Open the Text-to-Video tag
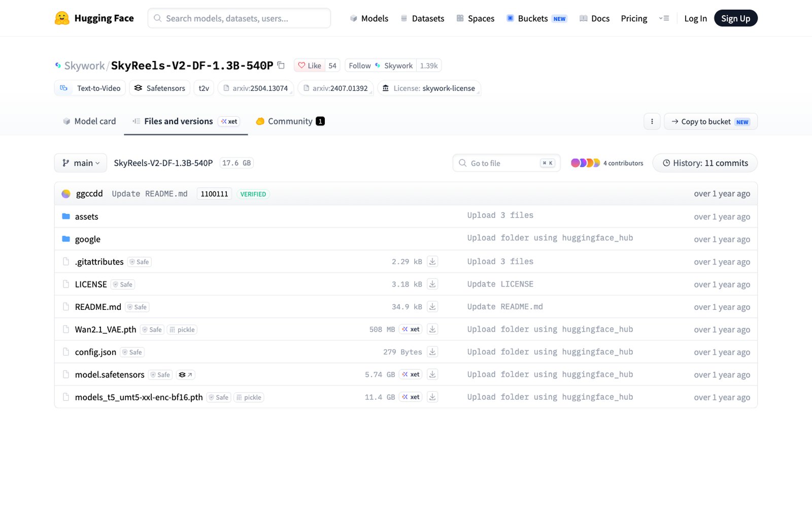This screenshot has width=812, height=508. tap(90, 88)
